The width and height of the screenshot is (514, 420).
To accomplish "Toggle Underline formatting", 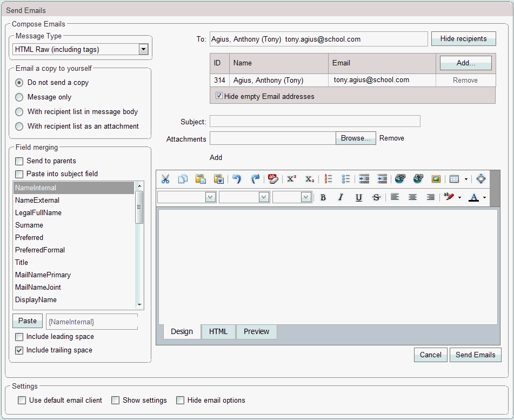I will (359, 197).
